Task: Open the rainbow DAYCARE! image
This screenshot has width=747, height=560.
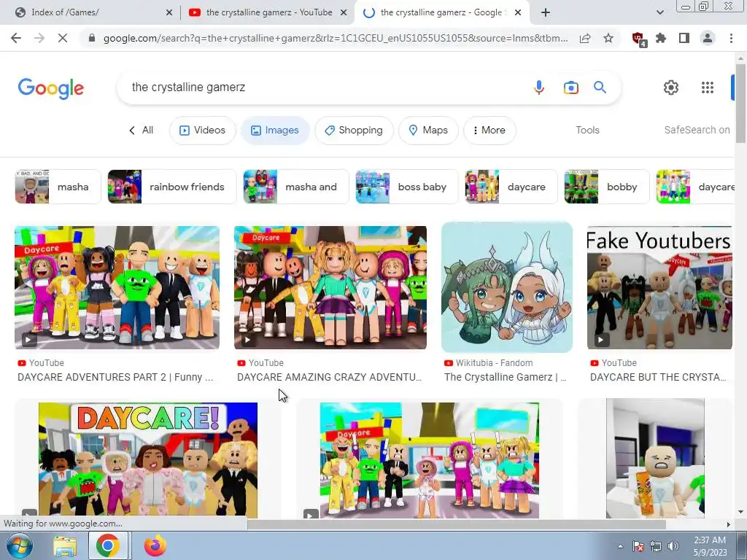Action: 147,460
